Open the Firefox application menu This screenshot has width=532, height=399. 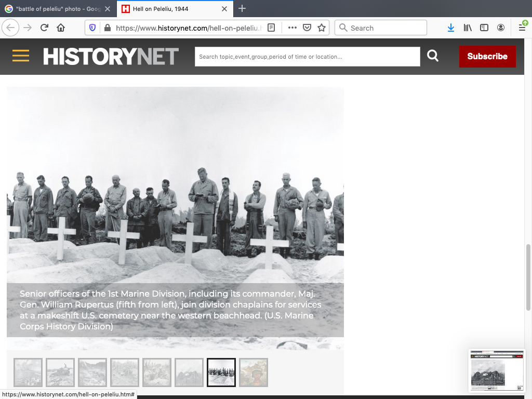522,28
